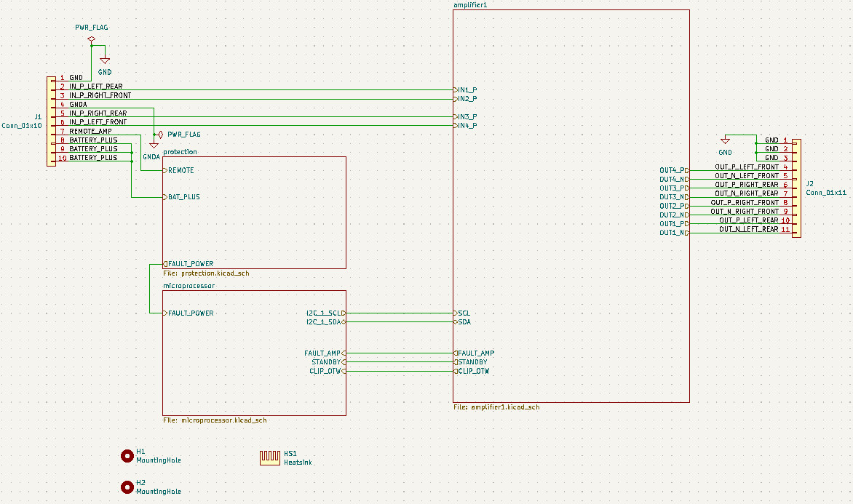Click the J1 Conn_01x10 connector body
Viewport: 853px width, 504px height.
coord(51,121)
